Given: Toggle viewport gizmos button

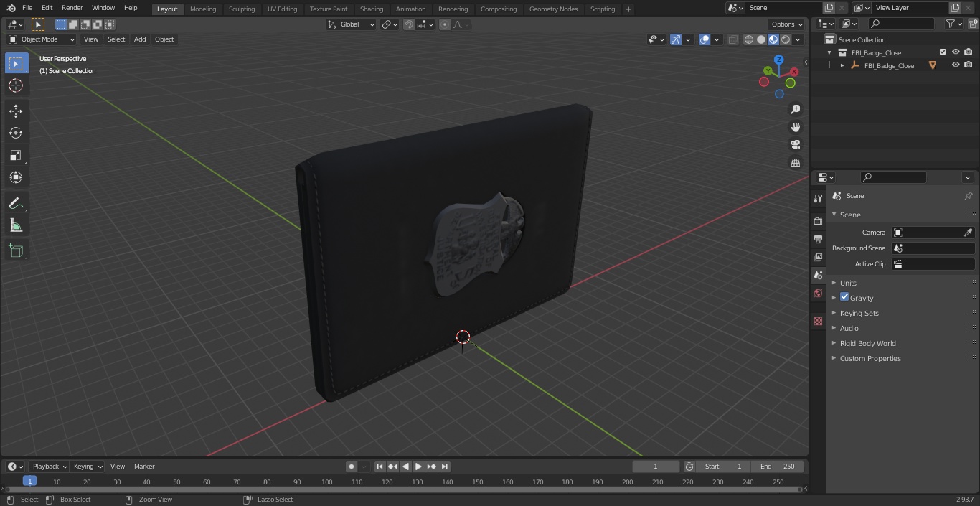Looking at the screenshot, I should 676,39.
